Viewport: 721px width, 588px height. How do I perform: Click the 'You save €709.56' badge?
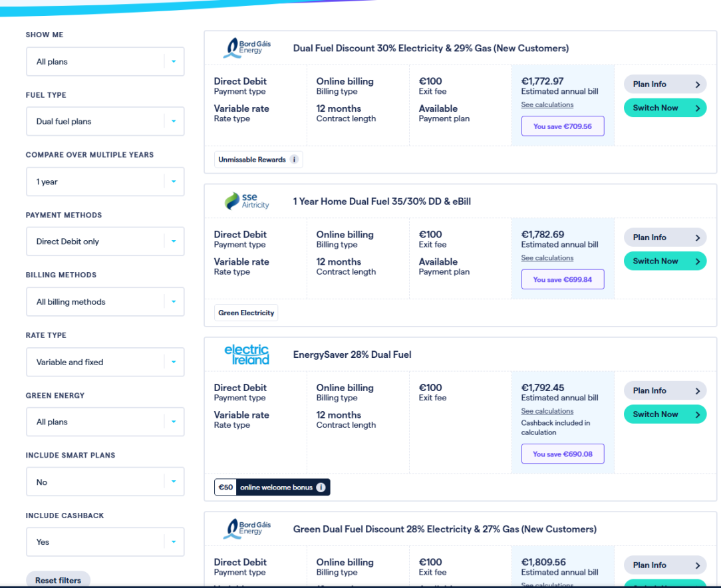click(x=562, y=126)
